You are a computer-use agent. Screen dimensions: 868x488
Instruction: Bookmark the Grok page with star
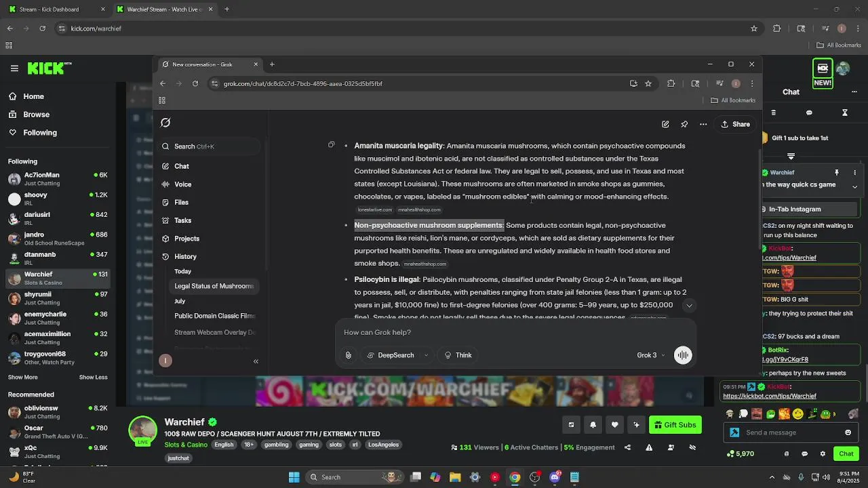[648, 83]
